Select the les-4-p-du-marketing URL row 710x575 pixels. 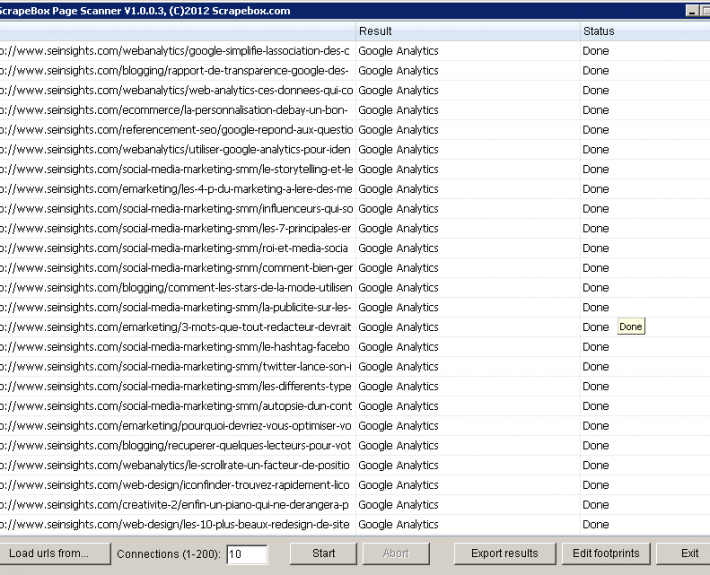(175, 189)
